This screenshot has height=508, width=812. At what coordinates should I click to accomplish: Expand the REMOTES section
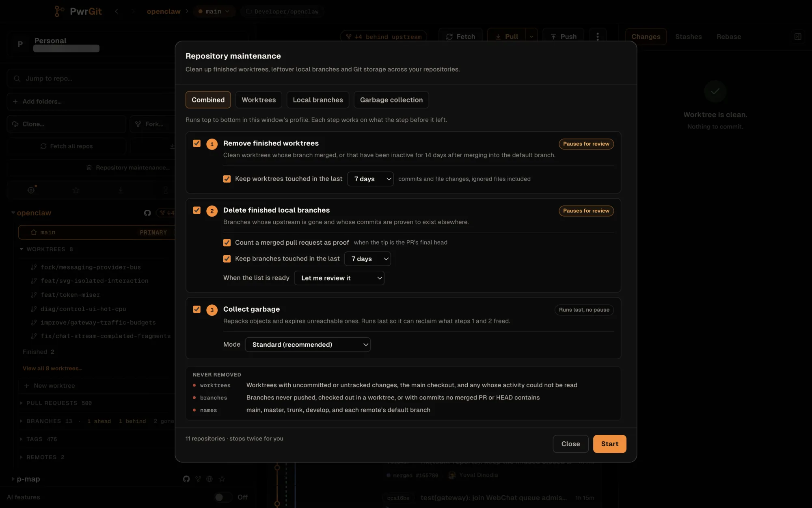point(22,458)
